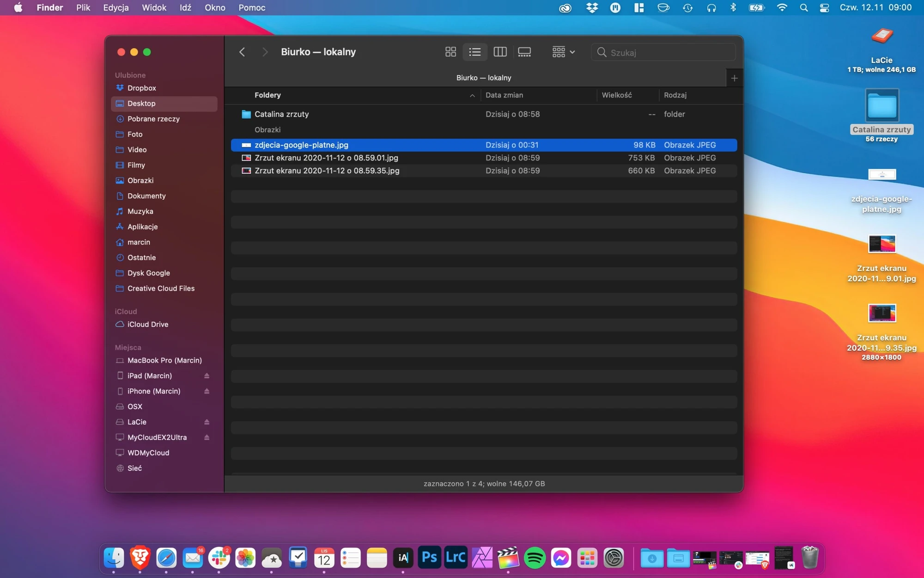Open the grouping options dropdown
The width and height of the screenshot is (924, 578).
[563, 52]
